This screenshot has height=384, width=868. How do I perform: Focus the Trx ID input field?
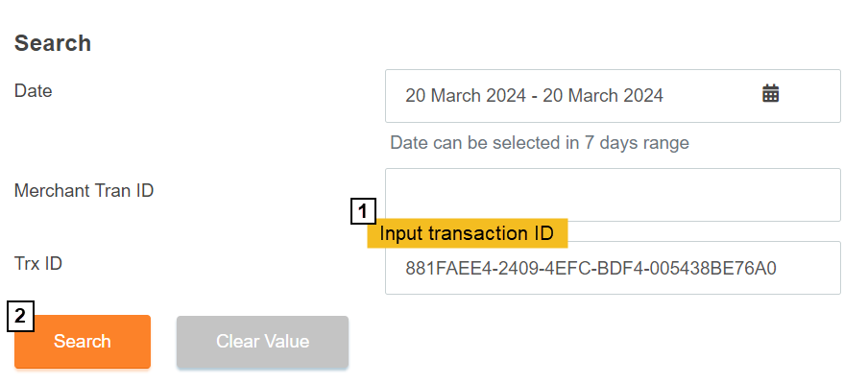pyautogui.click(x=613, y=268)
